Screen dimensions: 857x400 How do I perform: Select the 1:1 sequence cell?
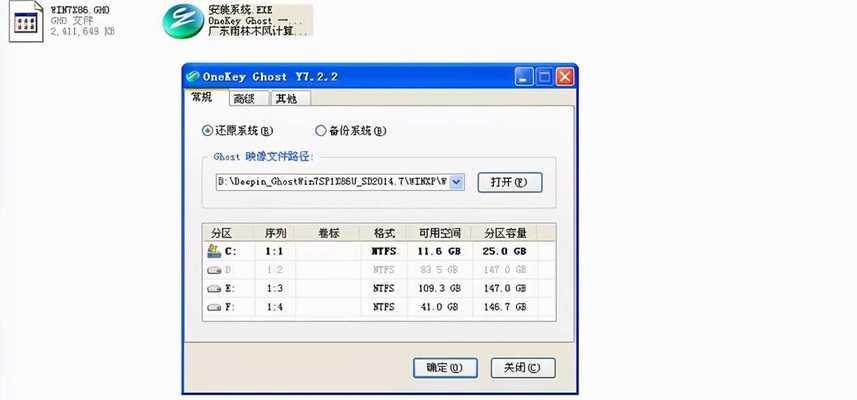[x=274, y=251]
